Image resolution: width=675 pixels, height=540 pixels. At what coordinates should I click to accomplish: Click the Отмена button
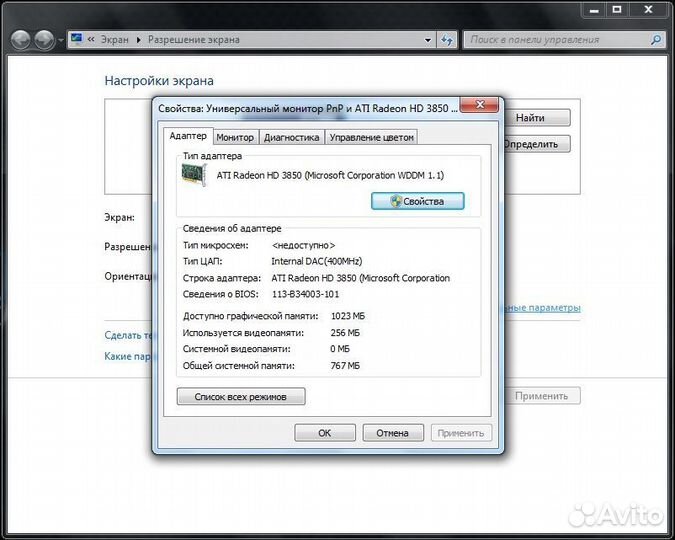[x=393, y=433]
